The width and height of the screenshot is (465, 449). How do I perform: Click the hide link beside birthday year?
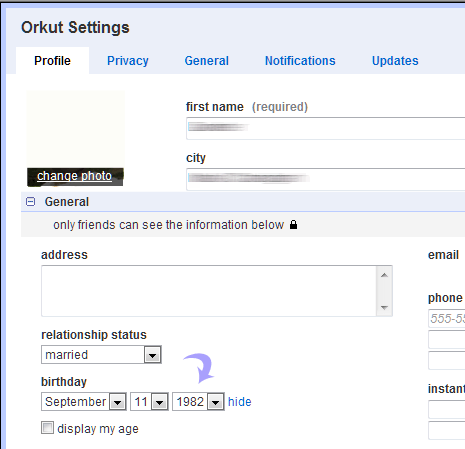click(240, 402)
